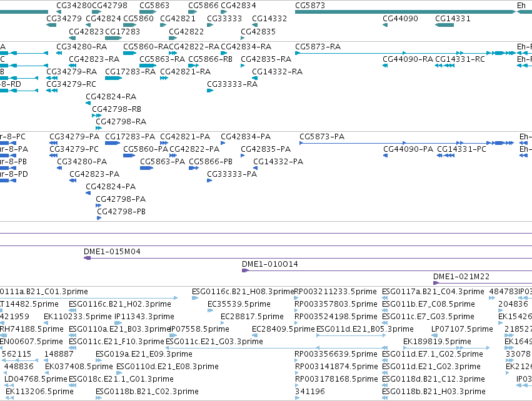
Task: Click transcript CG42798-RB
Action: [x=117, y=109]
